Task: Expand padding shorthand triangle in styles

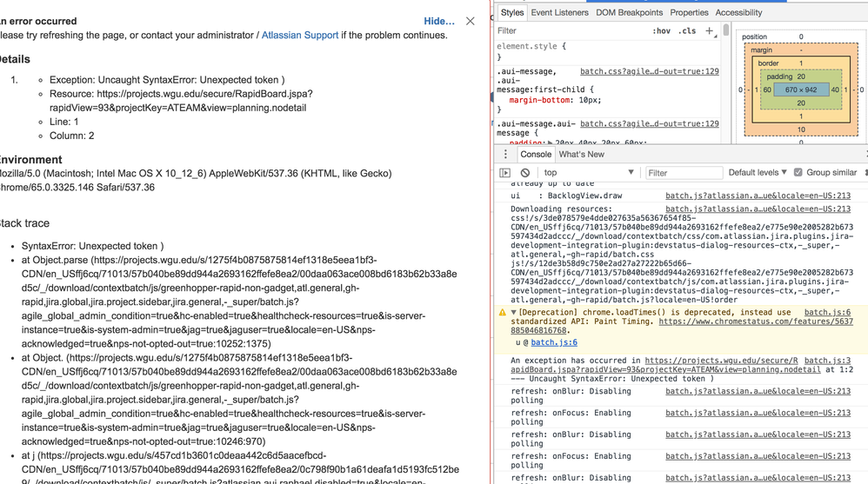Action: click(550, 143)
